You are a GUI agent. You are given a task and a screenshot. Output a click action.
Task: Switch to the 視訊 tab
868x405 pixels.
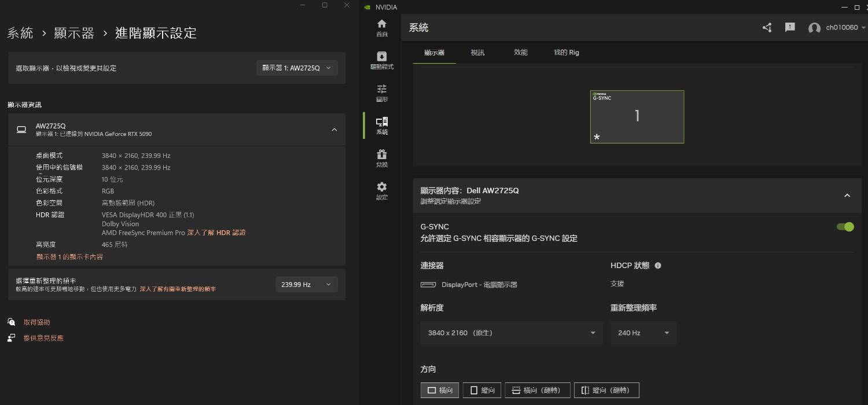pyautogui.click(x=477, y=53)
